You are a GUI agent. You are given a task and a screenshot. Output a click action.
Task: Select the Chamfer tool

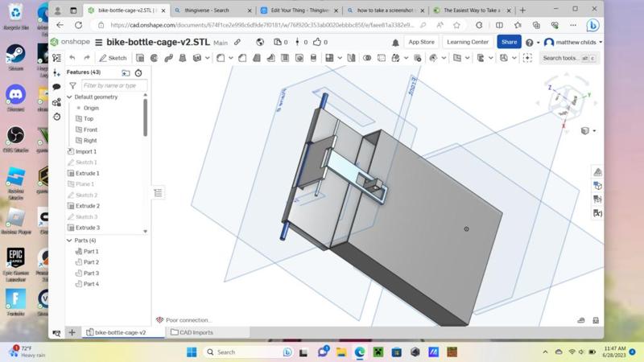tap(242, 58)
